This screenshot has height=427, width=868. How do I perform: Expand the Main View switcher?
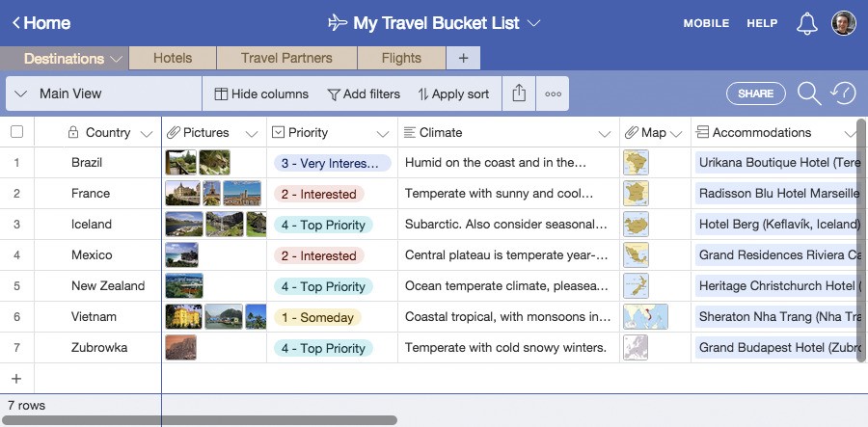(21, 94)
